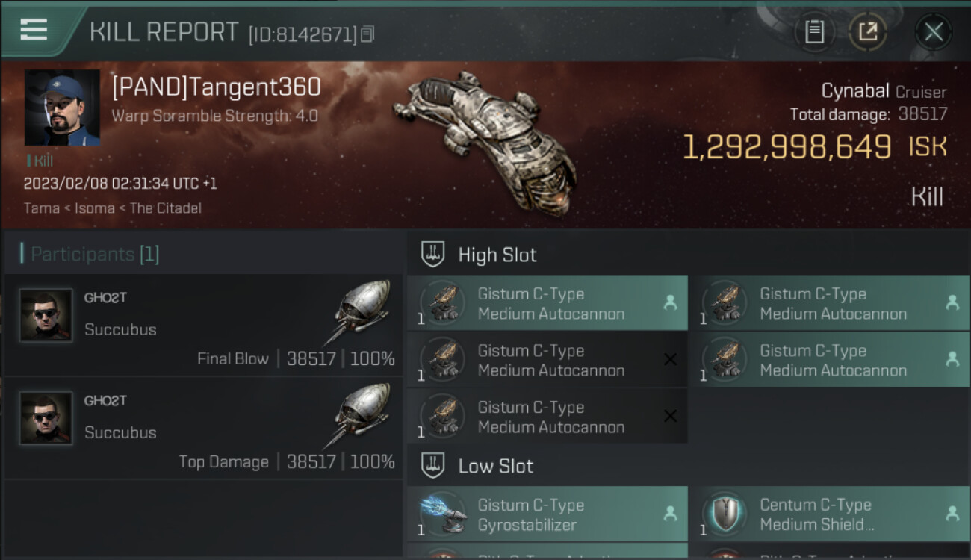Copy the kill report ID

click(367, 34)
